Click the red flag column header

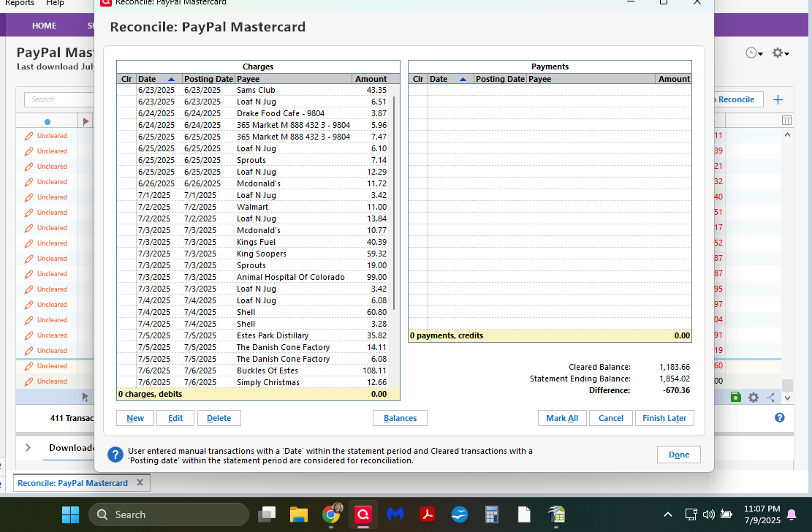click(86, 121)
